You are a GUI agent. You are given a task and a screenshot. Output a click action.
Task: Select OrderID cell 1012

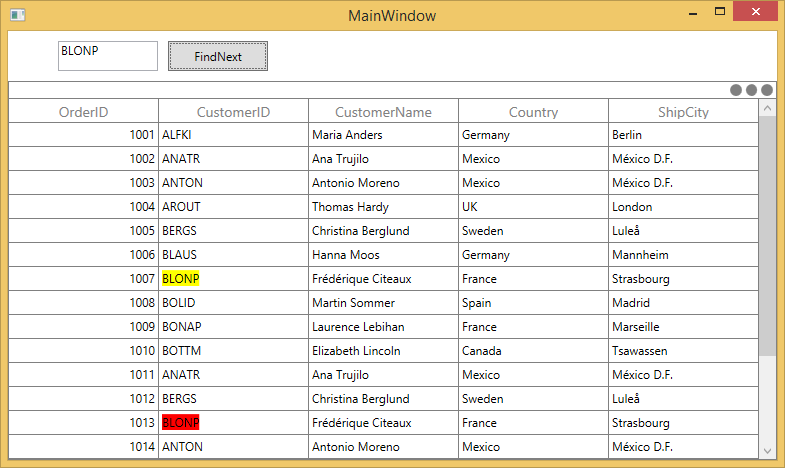[84, 399]
